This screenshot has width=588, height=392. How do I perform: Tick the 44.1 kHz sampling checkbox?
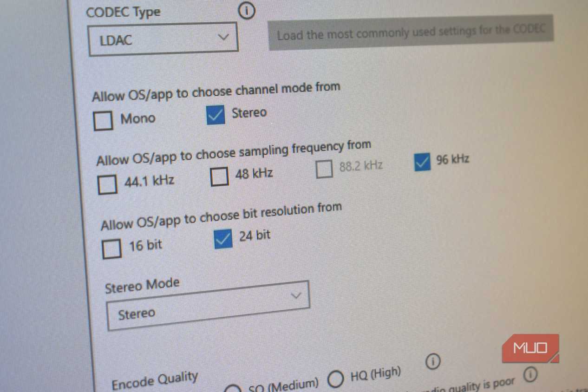pos(107,184)
